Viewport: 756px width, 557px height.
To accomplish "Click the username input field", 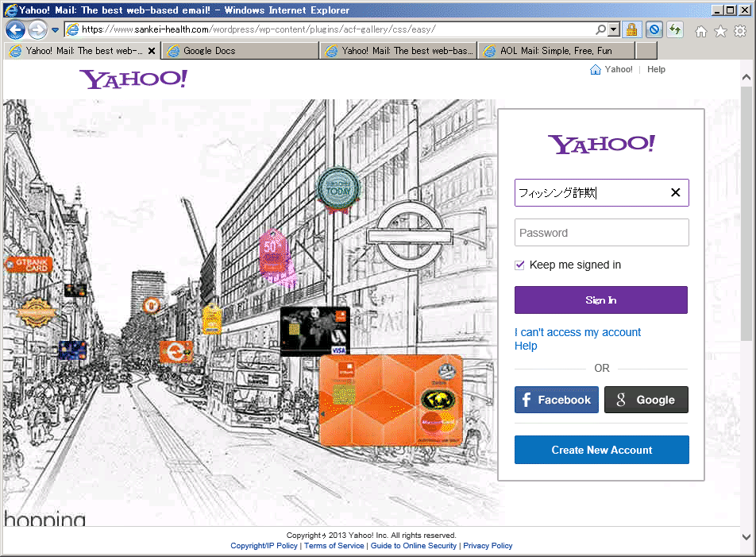I will (x=601, y=193).
